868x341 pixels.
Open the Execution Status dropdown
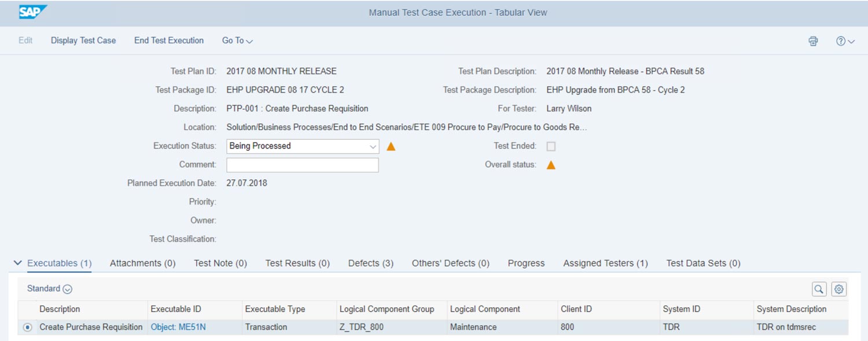tap(373, 146)
